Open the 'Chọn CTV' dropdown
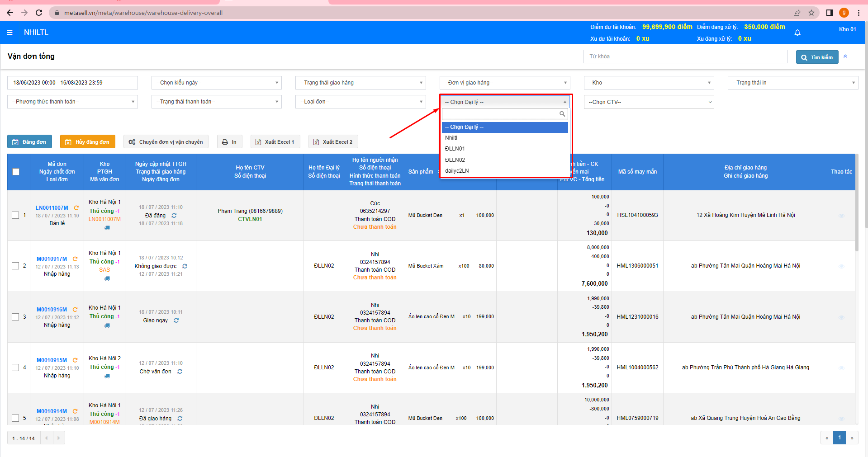Image resolution: width=868 pixels, height=457 pixels. pos(649,102)
